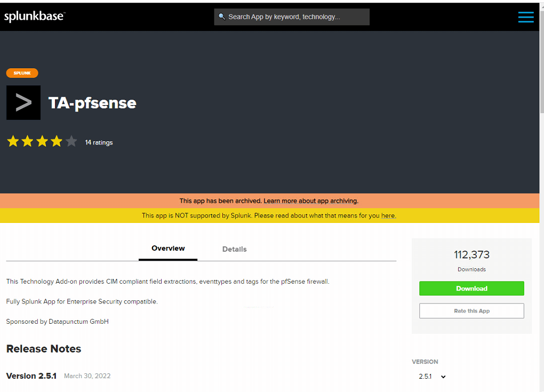Screen dimensions: 544x392
Task: Click the fifth gray rating star
Action: tap(71, 141)
